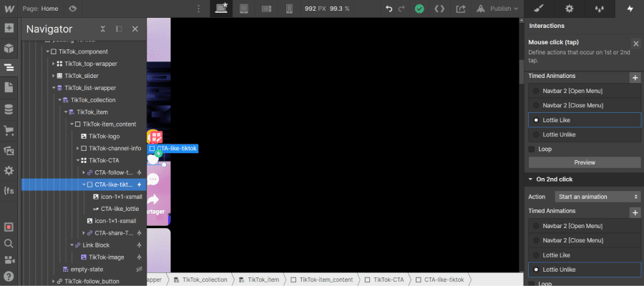Click the Preview button
The image size is (644, 286).
[585, 162]
